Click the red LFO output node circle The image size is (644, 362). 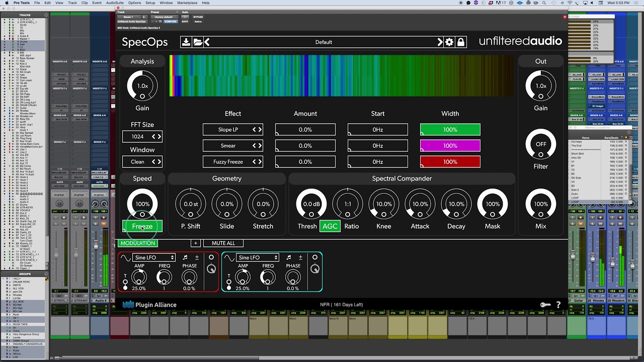click(211, 257)
